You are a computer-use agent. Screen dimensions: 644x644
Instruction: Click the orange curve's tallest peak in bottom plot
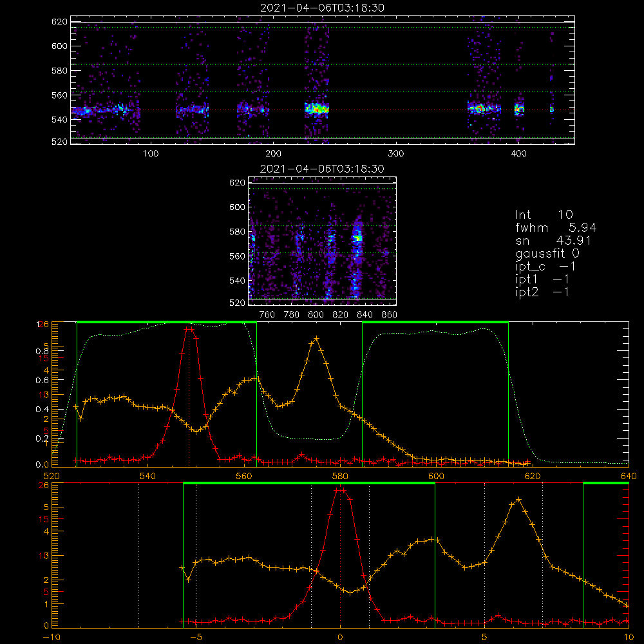tap(518, 500)
